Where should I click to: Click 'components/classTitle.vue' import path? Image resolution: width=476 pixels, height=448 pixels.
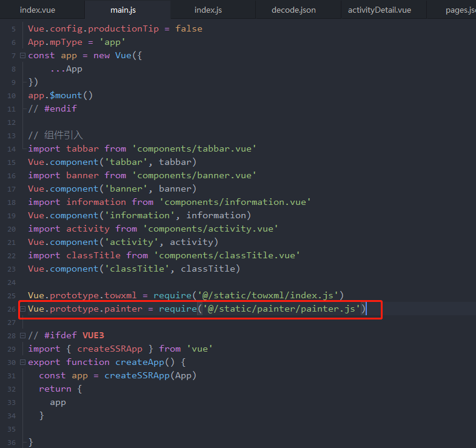[x=227, y=256]
